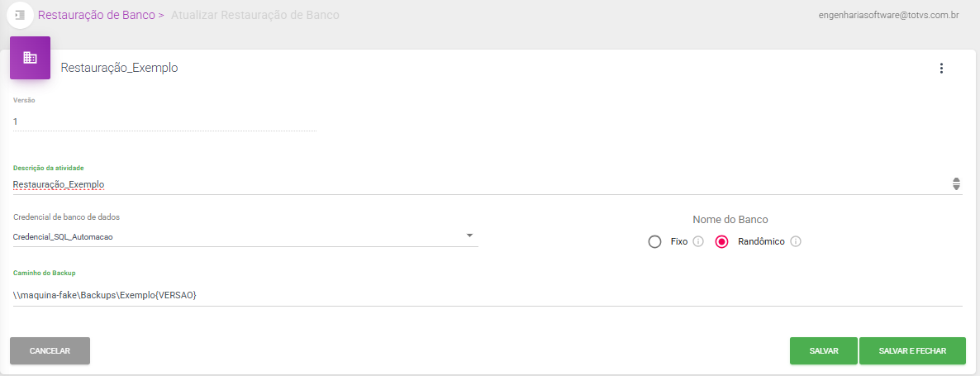Click the Restauração_Exemplo header title
The height and width of the screenshot is (376, 980).
pyautogui.click(x=120, y=68)
